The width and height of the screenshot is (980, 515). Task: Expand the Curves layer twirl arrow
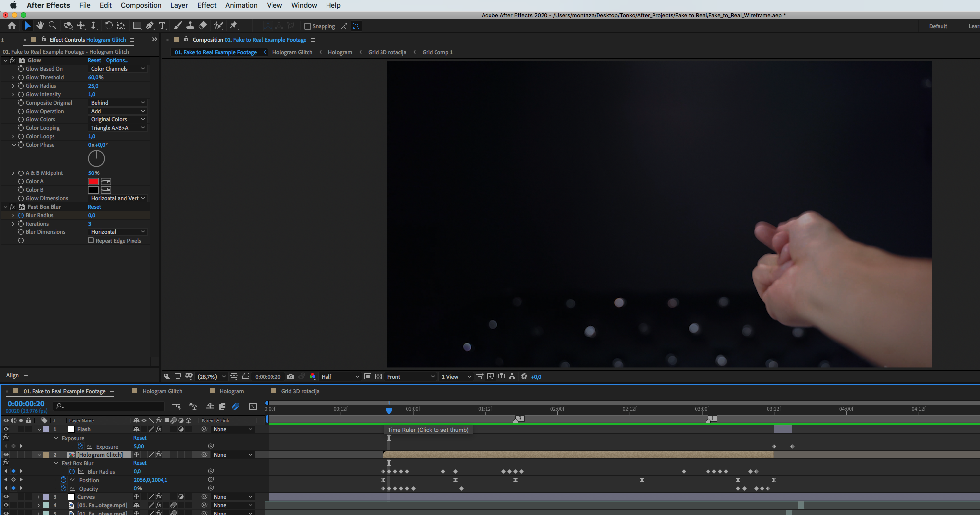pyautogui.click(x=39, y=497)
